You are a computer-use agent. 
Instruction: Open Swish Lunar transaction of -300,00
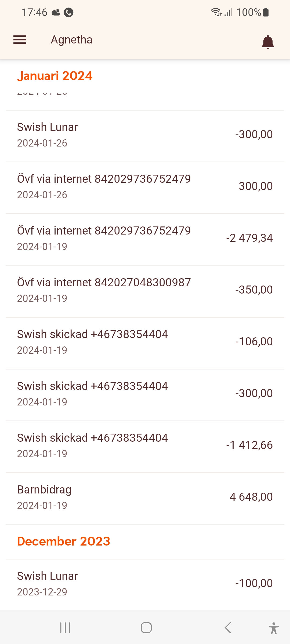(x=145, y=135)
